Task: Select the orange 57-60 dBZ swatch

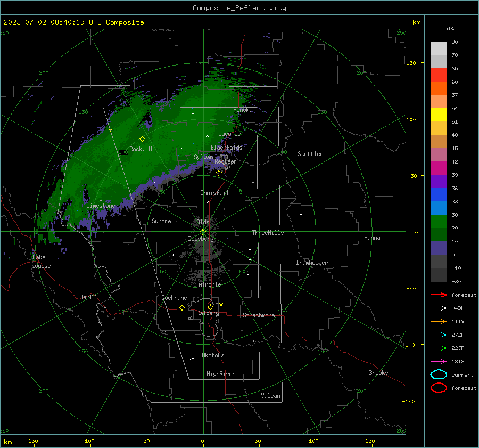Action: (x=439, y=88)
